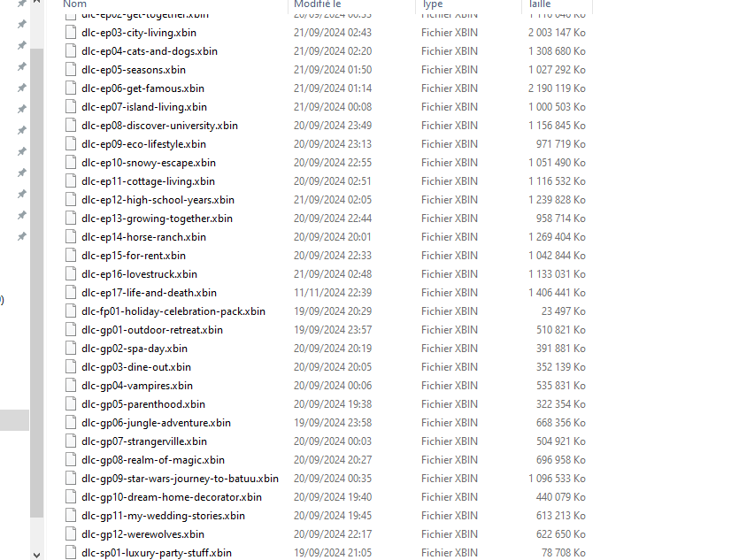Click the file icon of dlc-gp07-strangerville.xbin
This screenshot has height=560, width=731.
[71, 441]
